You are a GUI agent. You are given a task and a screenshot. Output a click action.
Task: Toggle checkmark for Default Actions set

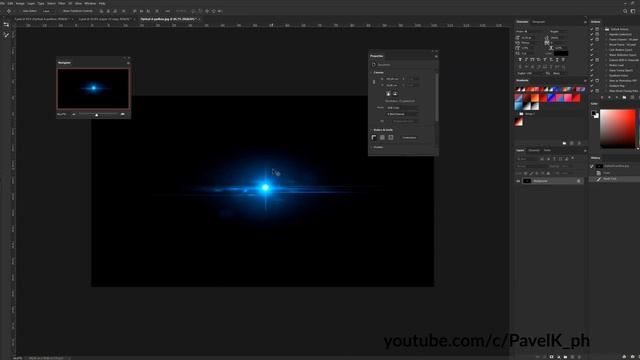pyautogui.click(x=592, y=29)
